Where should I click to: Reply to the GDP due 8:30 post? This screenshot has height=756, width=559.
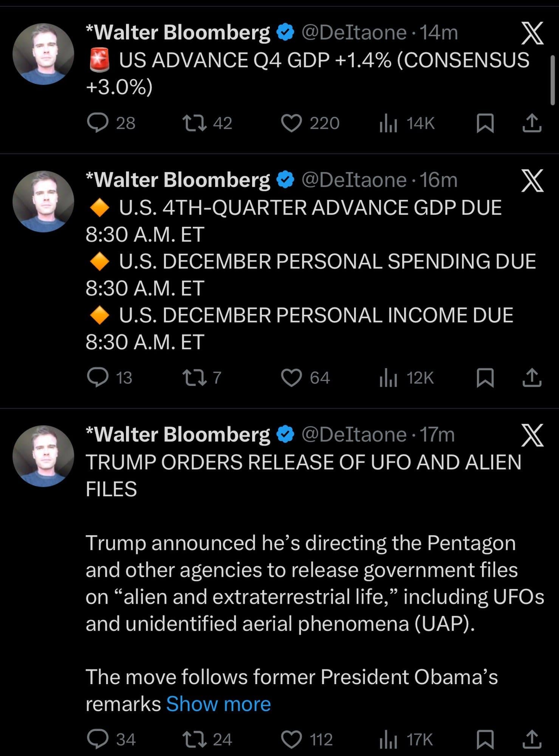click(x=98, y=378)
